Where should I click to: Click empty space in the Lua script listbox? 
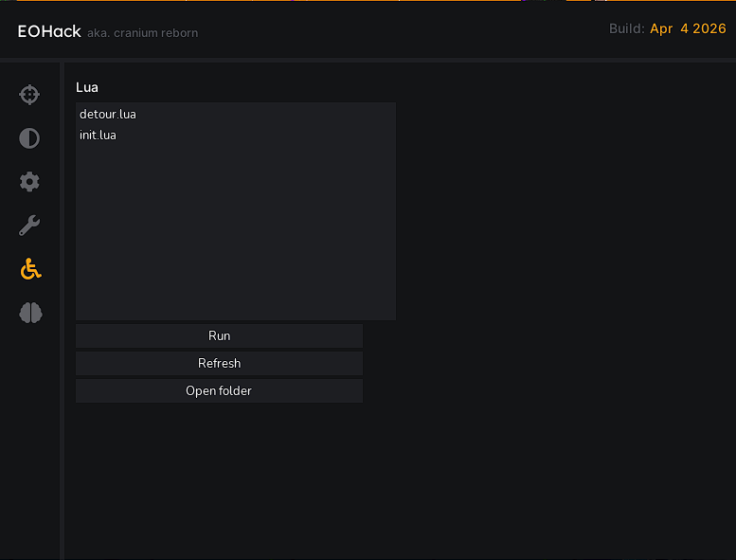tap(235, 237)
